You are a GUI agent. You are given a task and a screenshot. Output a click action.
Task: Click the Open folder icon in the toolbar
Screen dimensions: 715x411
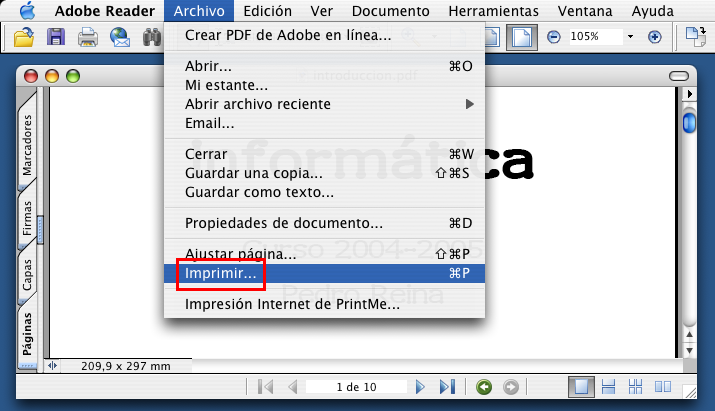click(x=24, y=37)
